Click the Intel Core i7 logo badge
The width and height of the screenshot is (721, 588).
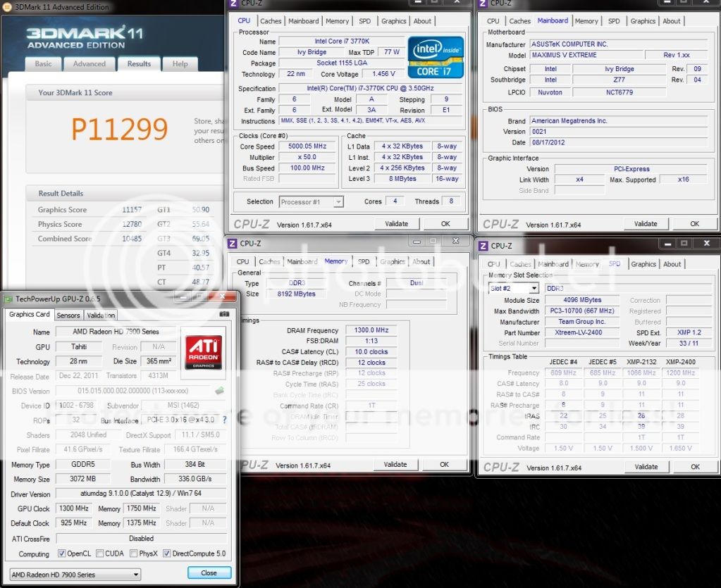(435, 56)
